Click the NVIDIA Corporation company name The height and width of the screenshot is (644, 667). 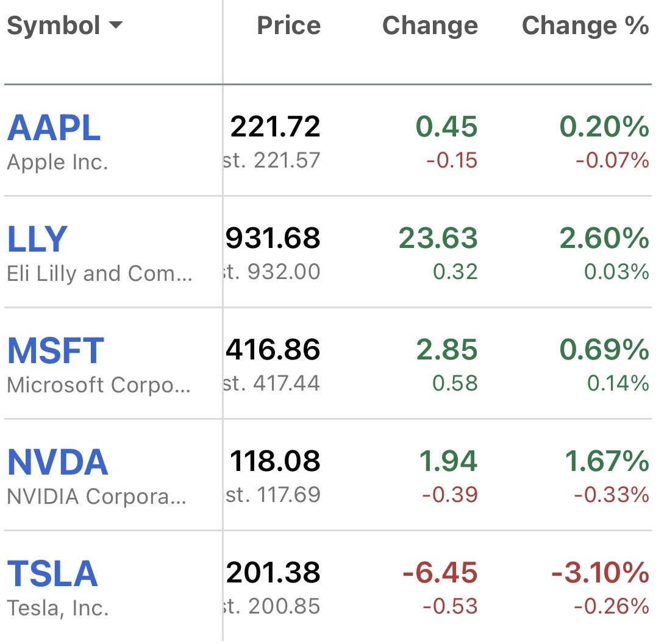point(96,497)
